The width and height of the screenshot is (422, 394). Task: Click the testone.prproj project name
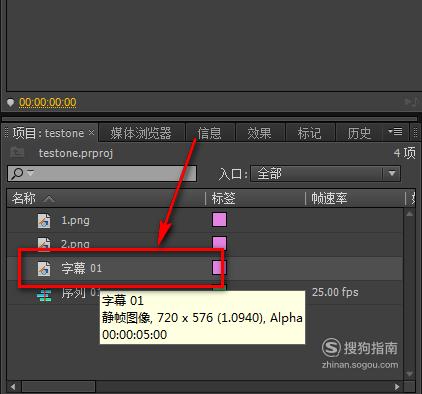pos(76,153)
